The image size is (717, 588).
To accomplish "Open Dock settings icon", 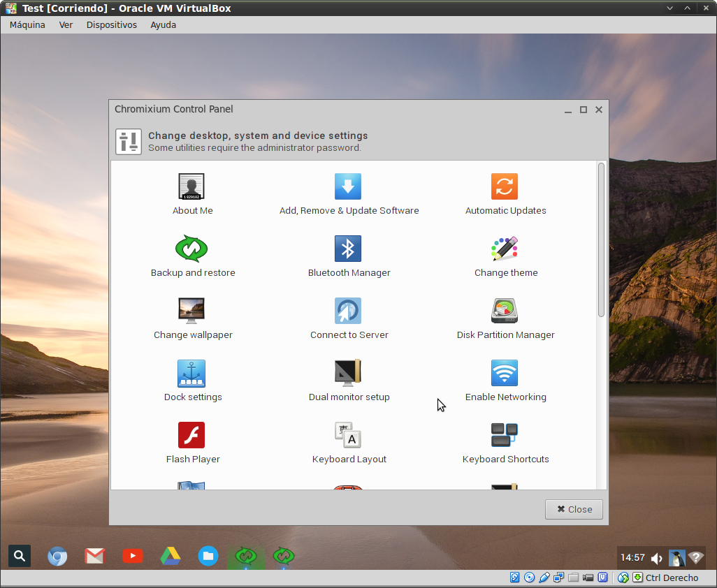I will click(x=191, y=374).
